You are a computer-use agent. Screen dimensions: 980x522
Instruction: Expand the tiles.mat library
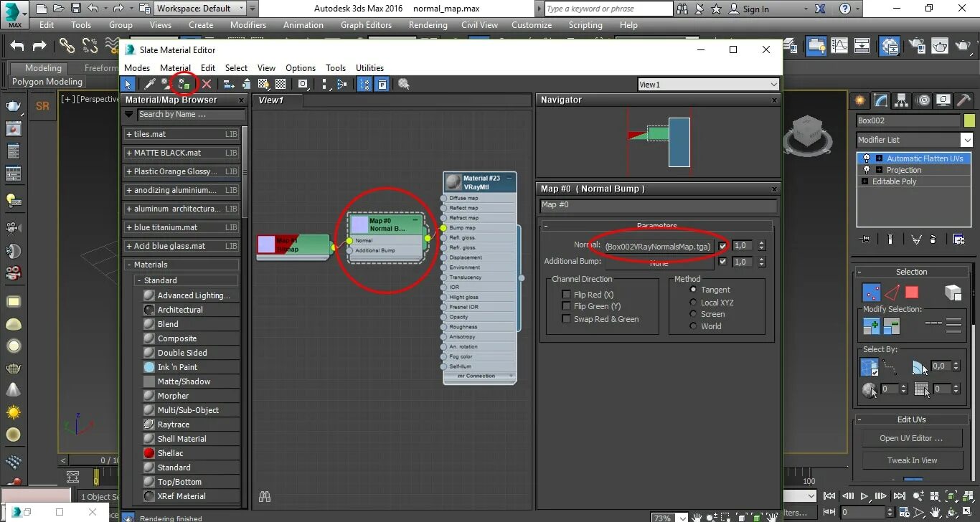coord(129,134)
